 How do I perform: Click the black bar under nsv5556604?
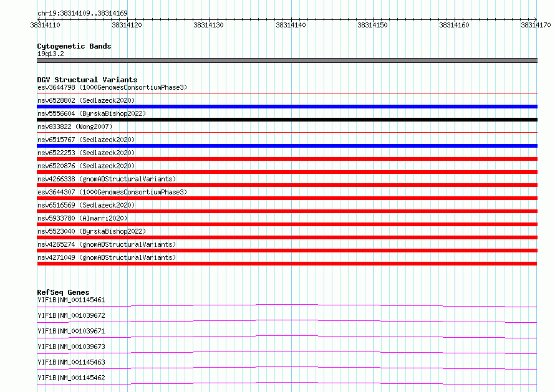coord(287,120)
